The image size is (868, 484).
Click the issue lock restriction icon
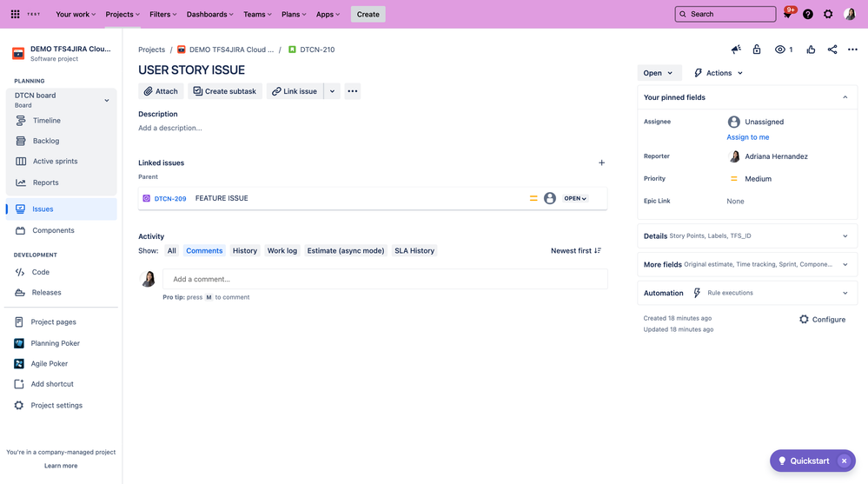pos(757,50)
